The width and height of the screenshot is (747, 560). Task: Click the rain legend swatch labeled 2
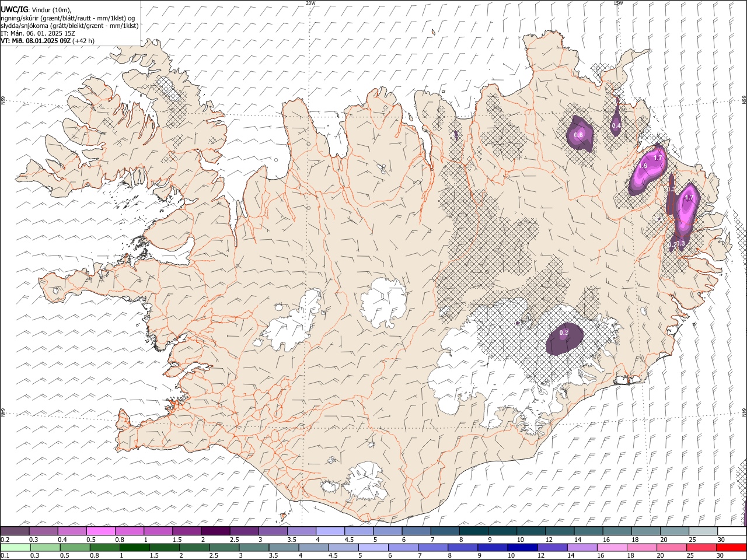(194, 547)
